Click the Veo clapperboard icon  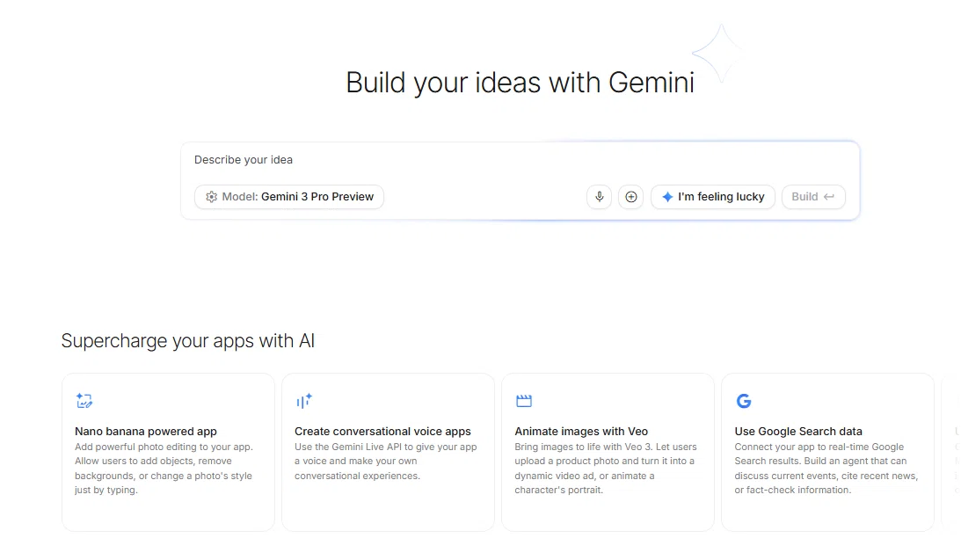point(524,401)
